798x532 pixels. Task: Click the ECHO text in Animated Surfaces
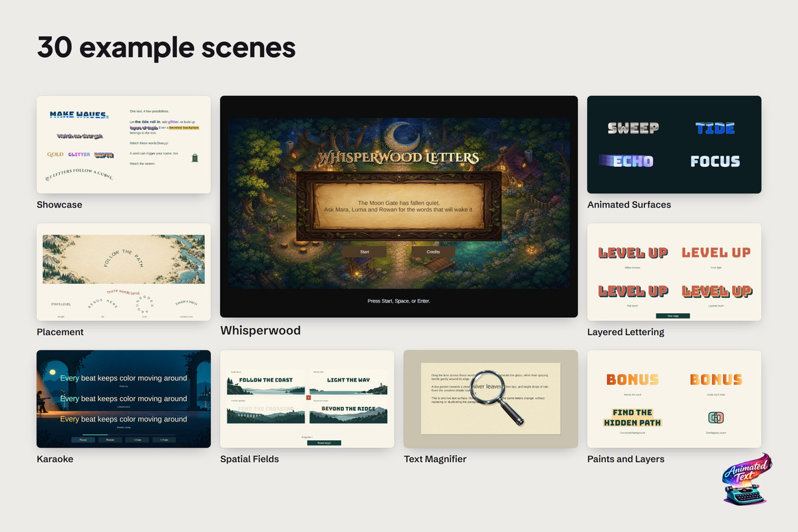[x=626, y=161]
